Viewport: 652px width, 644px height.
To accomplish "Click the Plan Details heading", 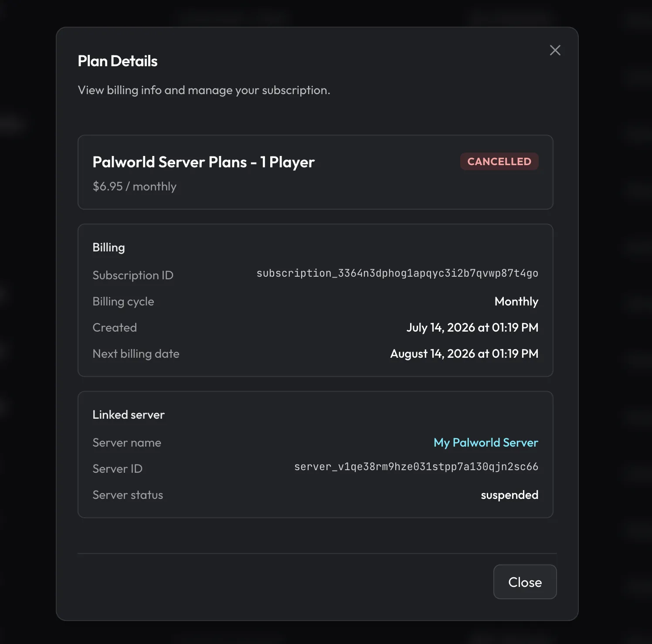I will point(117,61).
